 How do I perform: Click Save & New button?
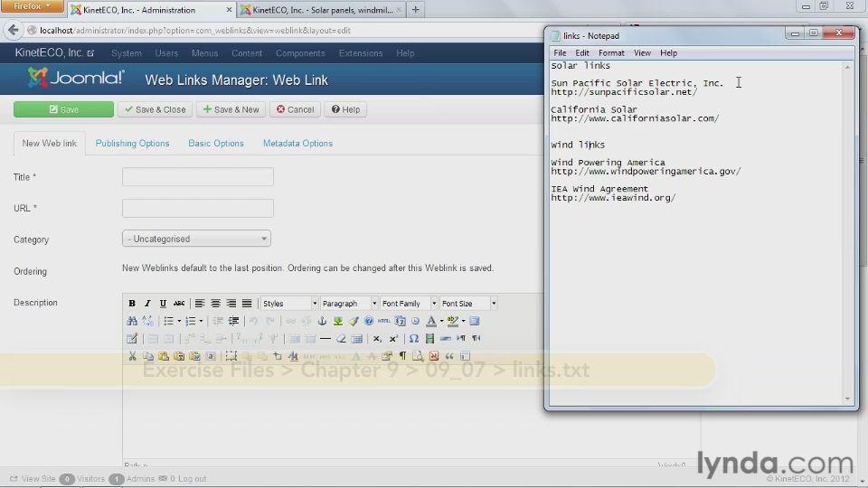(231, 109)
